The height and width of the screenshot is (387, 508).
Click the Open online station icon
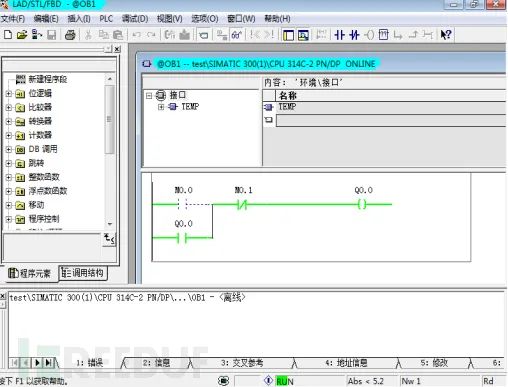(37, 35)
